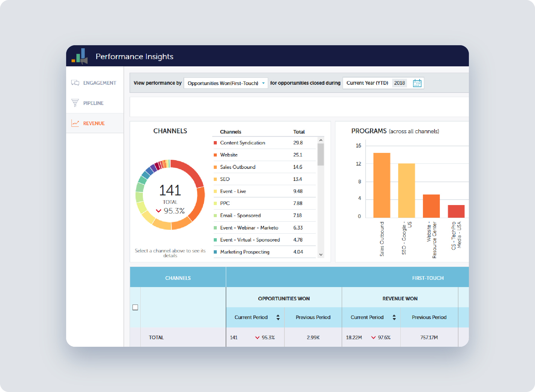Select the Engagement speech-bubble icon in sidebar
This screenshot has height=392, width=535.
point(75,82)
